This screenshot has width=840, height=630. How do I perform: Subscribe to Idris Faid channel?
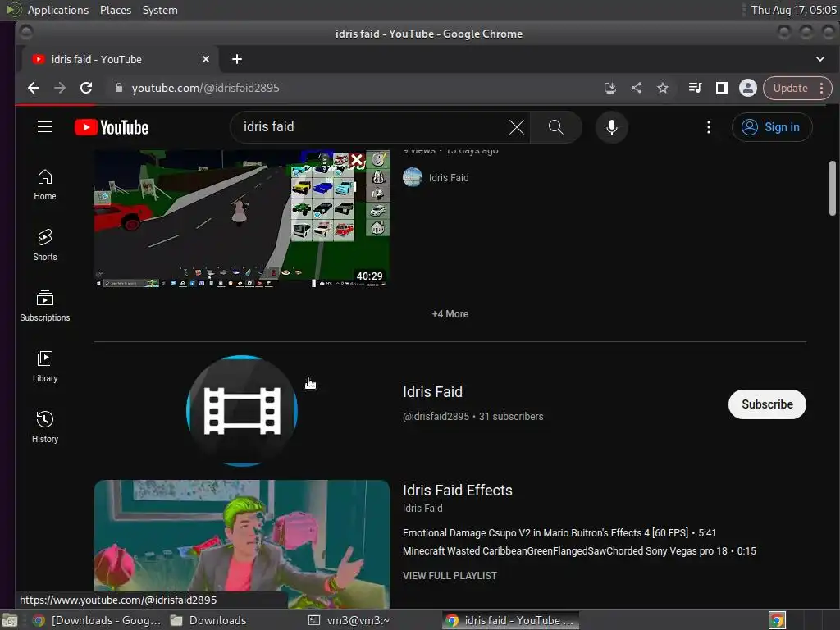[x=767, y=404]
